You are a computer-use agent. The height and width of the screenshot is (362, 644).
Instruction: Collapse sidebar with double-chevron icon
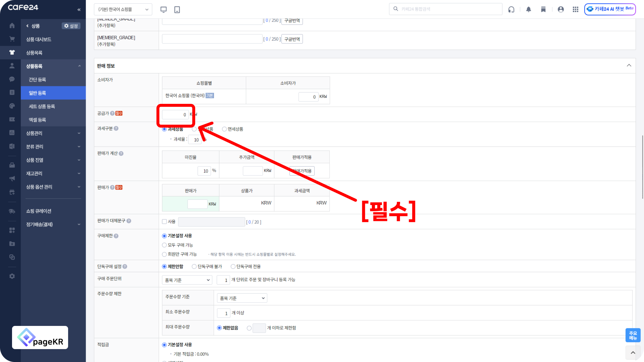tap(79, 10)
